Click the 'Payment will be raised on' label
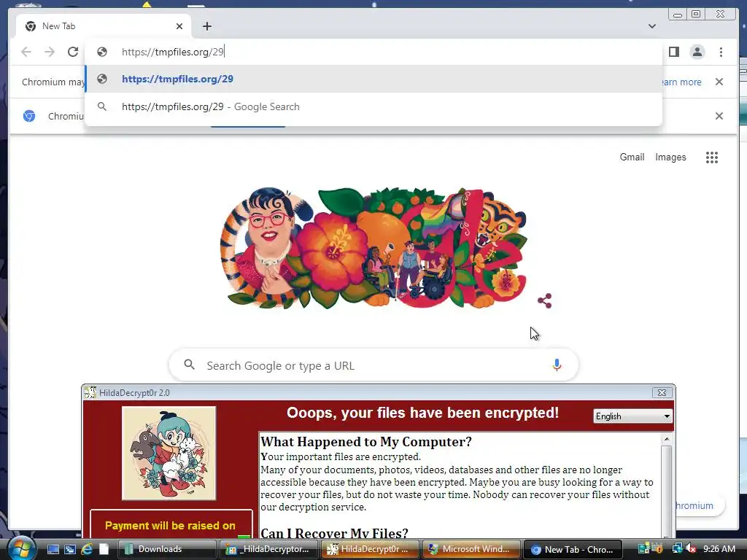The height and width of the screenshot is (560, 747). (170, 526)
